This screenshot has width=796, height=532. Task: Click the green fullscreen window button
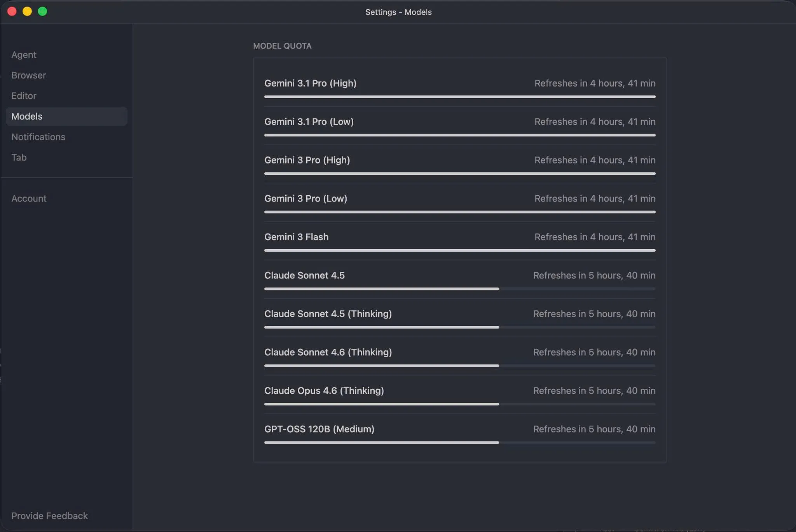[42, 12]
